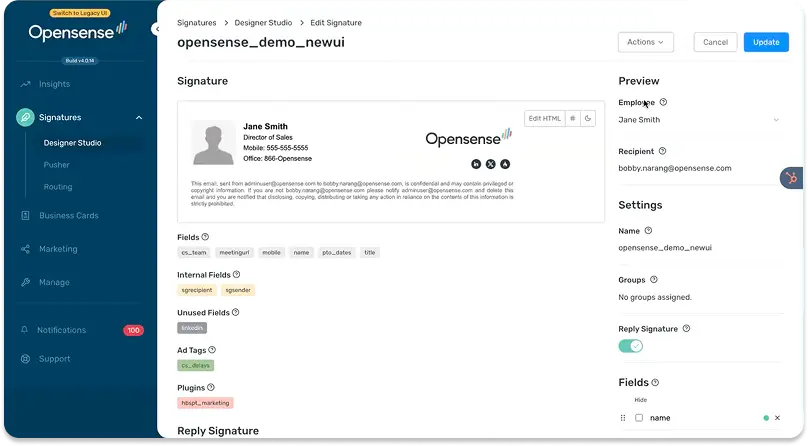Click the Reply Signature help icon
This screenshot has width=808, height=446.
pyautogui.click(x=686, y=329)
